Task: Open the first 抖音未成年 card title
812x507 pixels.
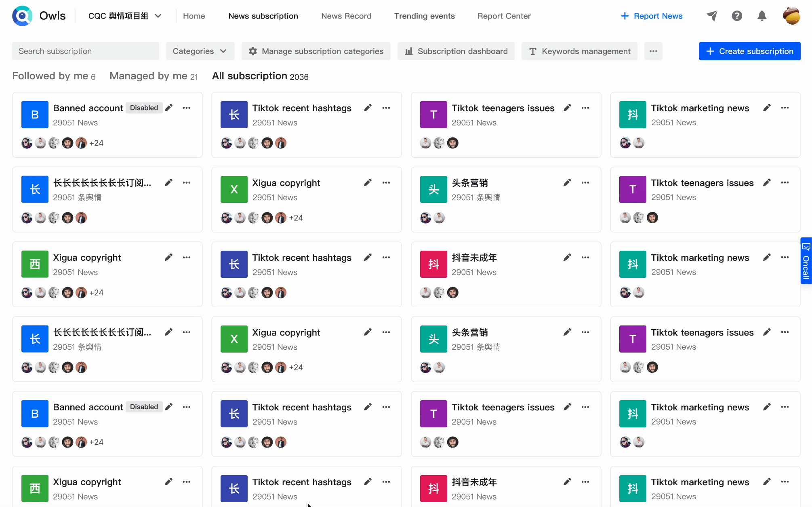Action: (474, 258)
